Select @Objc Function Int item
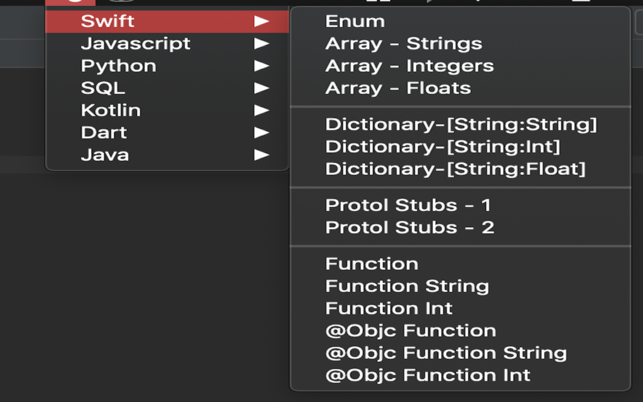Screen dimensions: 643x402 (x=460, y=375)
